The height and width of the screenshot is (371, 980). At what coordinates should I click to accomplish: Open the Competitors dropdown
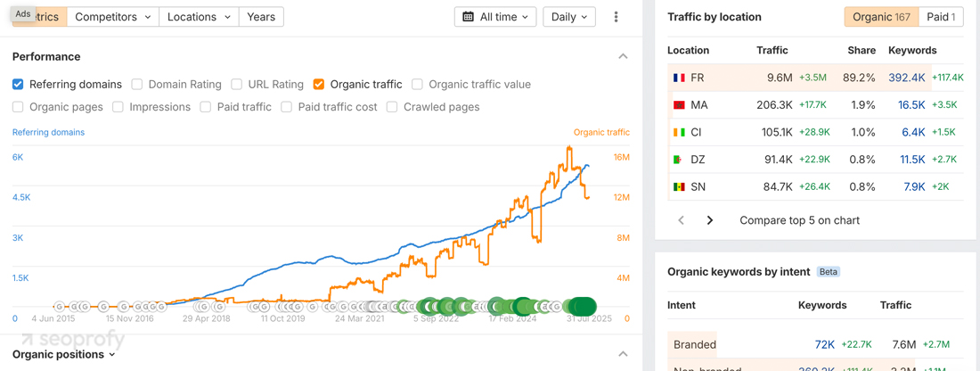click(x=113, y=17)
